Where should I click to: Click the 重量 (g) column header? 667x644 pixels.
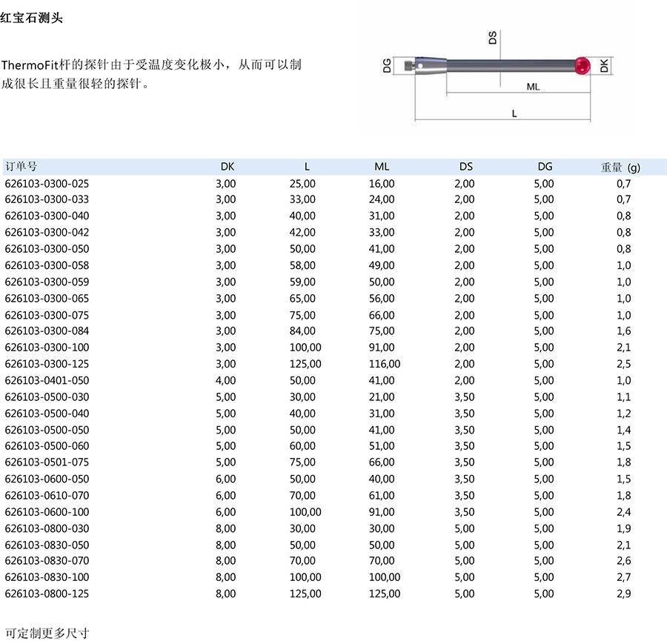620,167
